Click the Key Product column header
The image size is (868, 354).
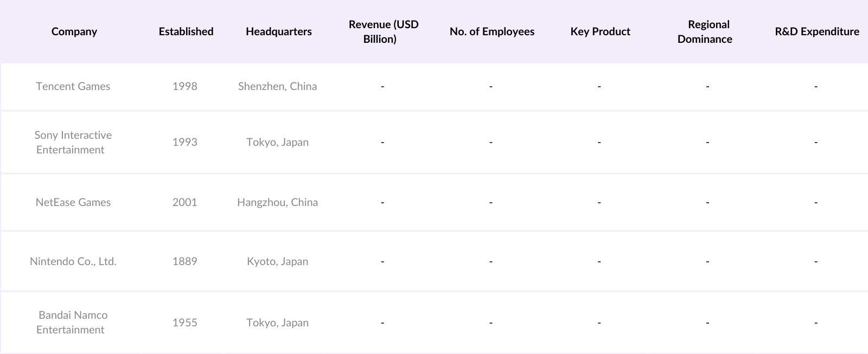(600, 31)
